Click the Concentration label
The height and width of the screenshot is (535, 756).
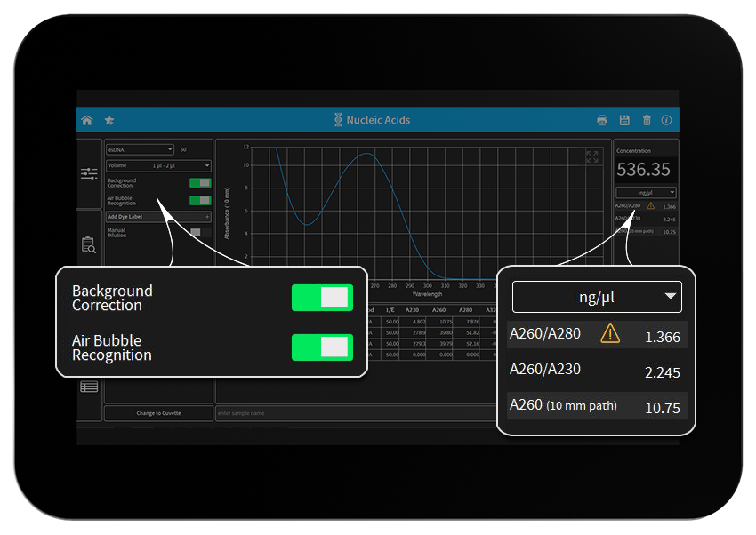coord(633,151)
